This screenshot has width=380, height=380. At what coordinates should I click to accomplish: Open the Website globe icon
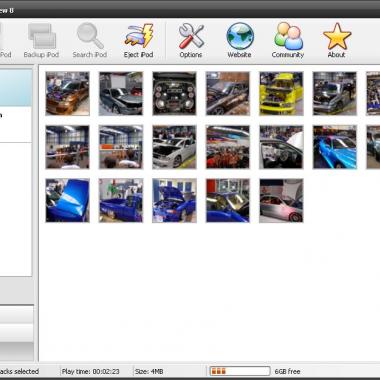[x=240, y=36]
